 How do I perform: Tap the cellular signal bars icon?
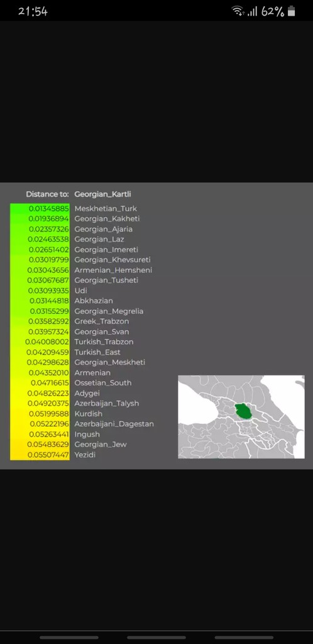[252, 11]
